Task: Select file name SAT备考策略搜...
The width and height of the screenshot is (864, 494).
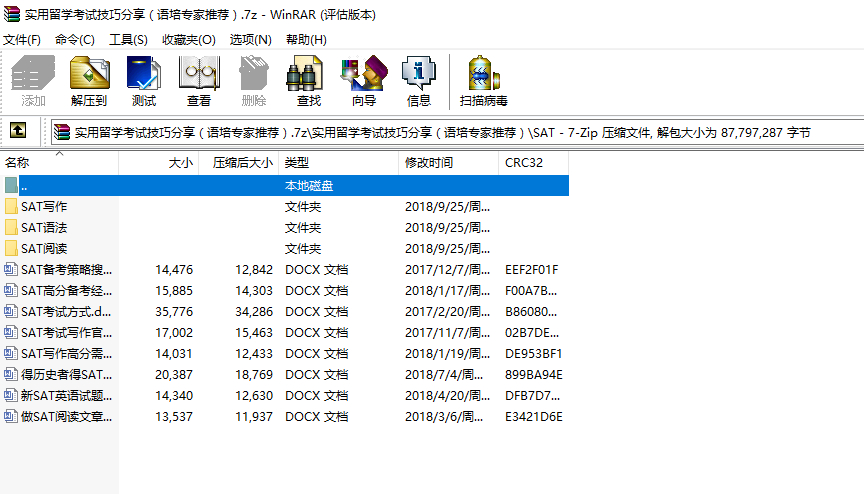Action: [x=67, y=269]
